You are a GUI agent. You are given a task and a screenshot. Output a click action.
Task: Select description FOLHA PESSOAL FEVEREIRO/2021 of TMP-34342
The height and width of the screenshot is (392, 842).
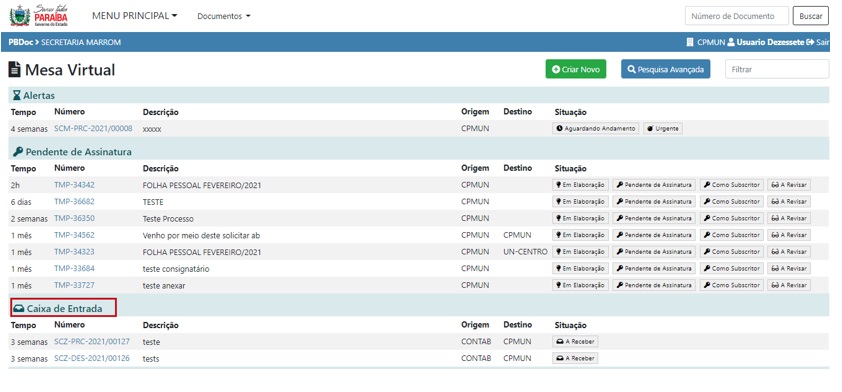click(x=202, y=185)
